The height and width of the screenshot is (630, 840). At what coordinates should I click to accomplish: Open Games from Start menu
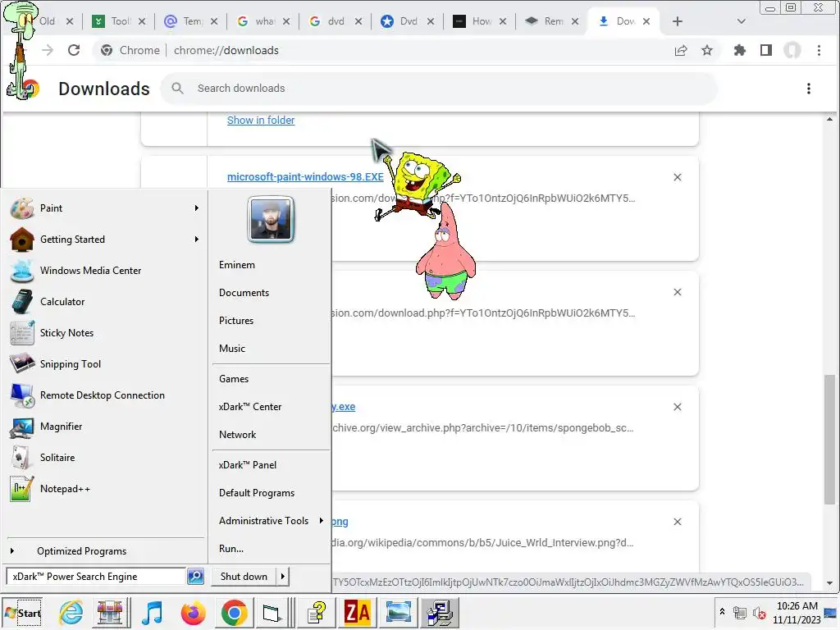click(234, 379)
